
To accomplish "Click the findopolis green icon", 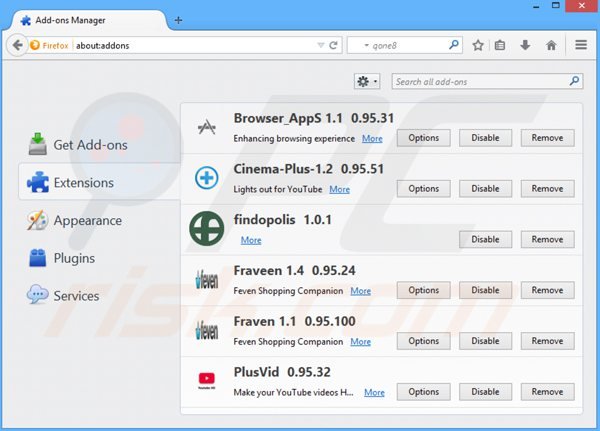I will coord(207,229).
